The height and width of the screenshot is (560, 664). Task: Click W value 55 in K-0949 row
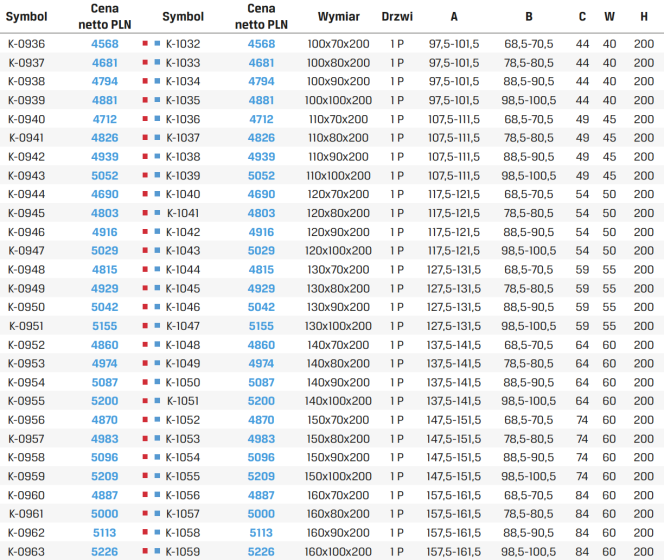point(609,288)
